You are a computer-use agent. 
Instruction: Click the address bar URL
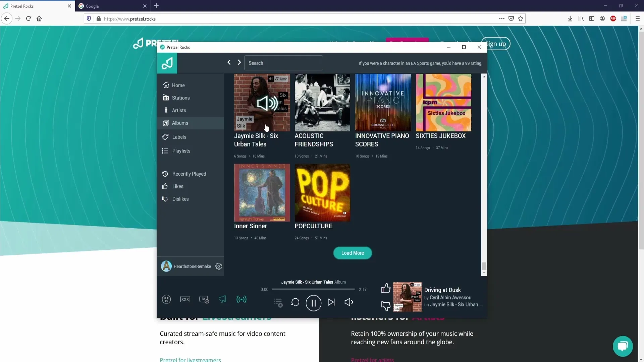(129, 19)
